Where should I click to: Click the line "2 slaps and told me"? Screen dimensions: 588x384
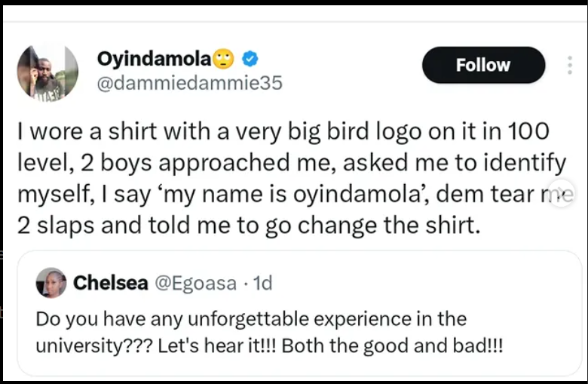point(248,225)
